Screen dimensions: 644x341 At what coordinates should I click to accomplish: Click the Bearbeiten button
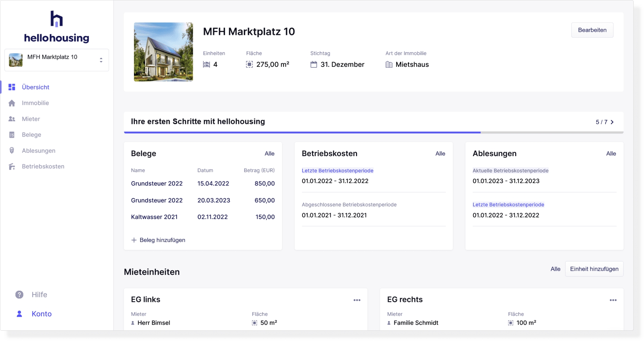coord(592,30)
